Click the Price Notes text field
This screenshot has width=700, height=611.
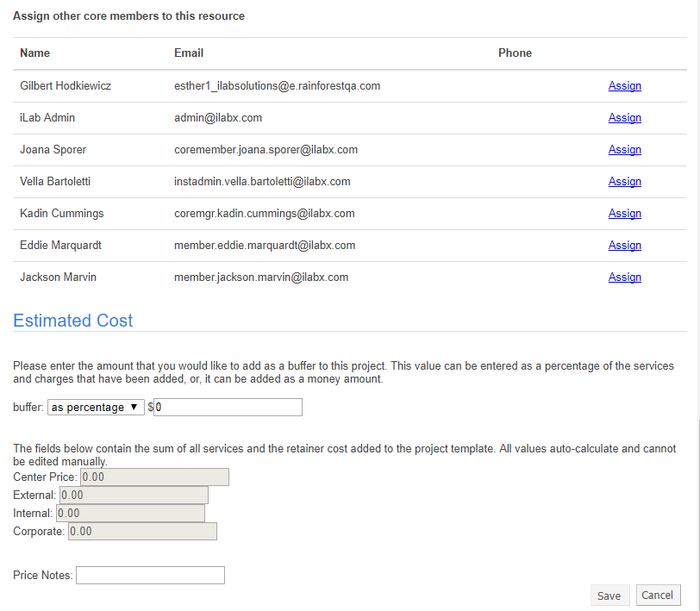coord(150,575)
